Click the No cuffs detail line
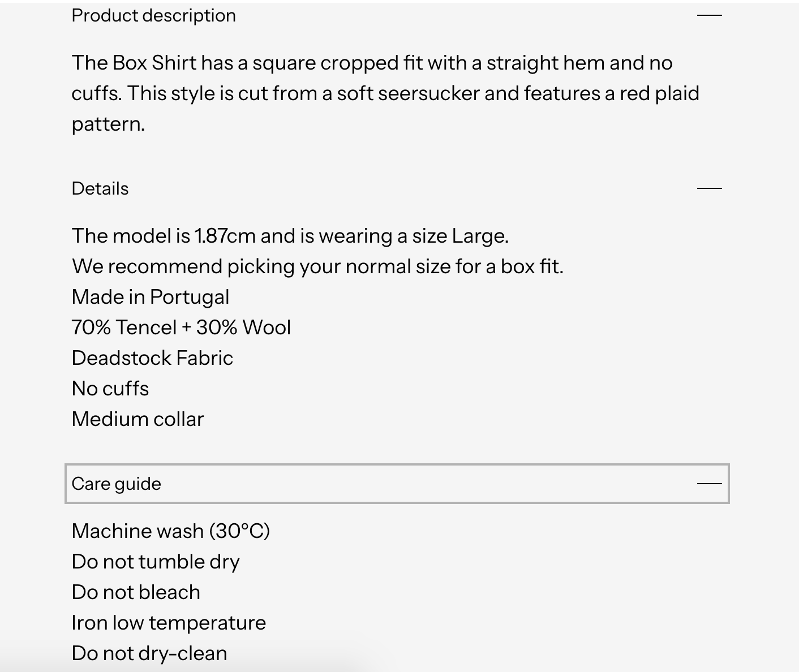The height and width of the screenshot is (672, 799). click(x=110, y=388)
